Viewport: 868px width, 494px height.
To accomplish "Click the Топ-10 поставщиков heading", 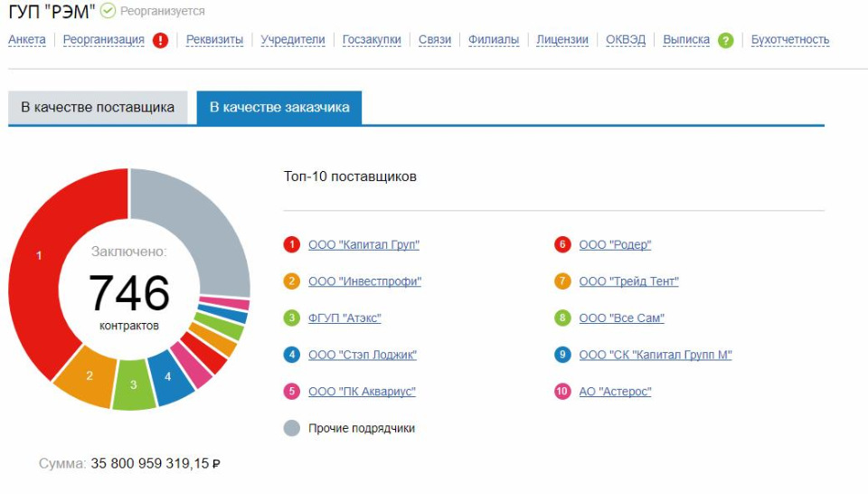I will coord(350,176).
